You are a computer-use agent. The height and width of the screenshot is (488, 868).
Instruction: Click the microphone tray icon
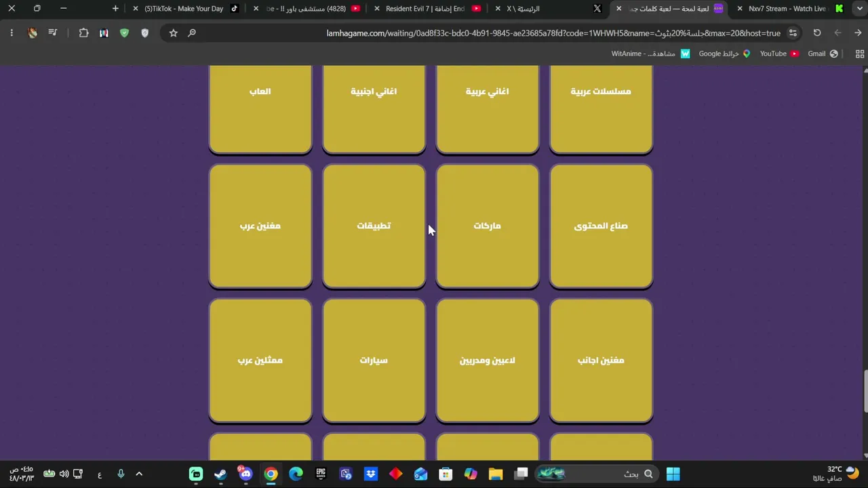121,474
